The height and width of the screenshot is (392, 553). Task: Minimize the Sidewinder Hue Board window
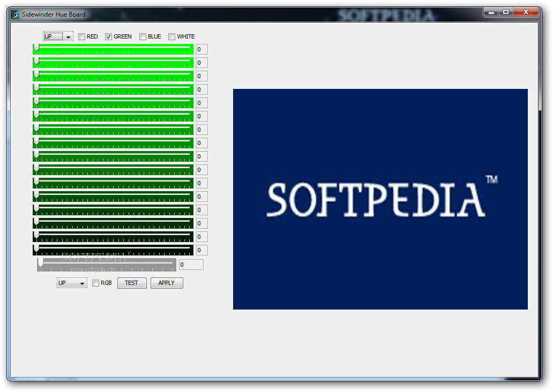[x=491, y=12]
